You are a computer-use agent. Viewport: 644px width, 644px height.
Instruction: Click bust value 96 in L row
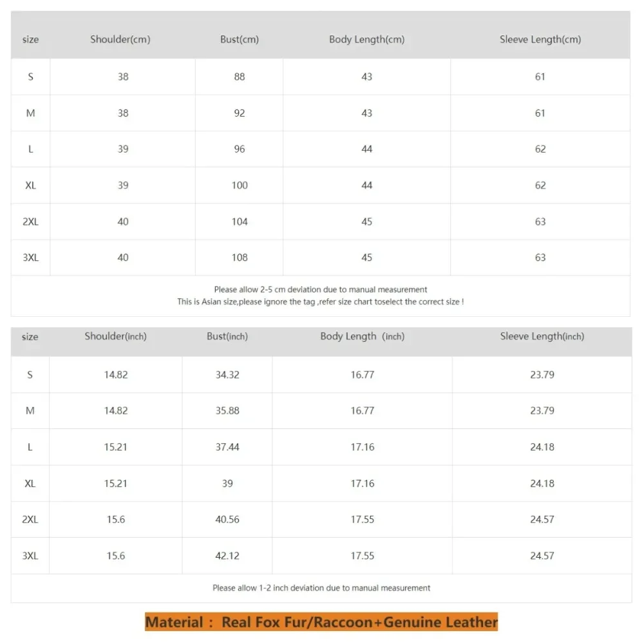click(240, 149)
